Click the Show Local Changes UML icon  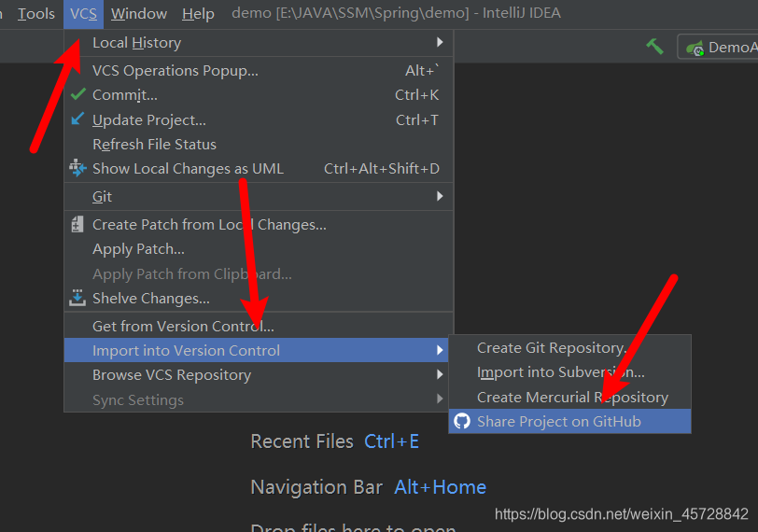[77, 168]
